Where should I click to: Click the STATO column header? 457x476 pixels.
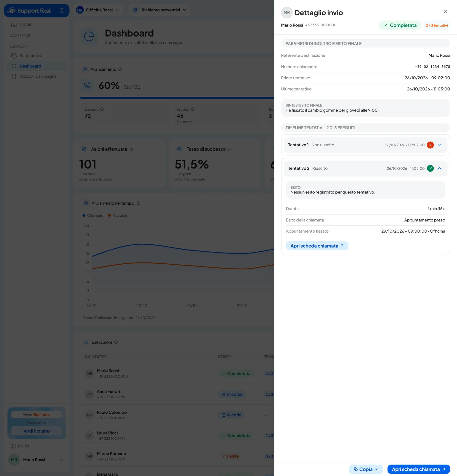pos(224,357)
